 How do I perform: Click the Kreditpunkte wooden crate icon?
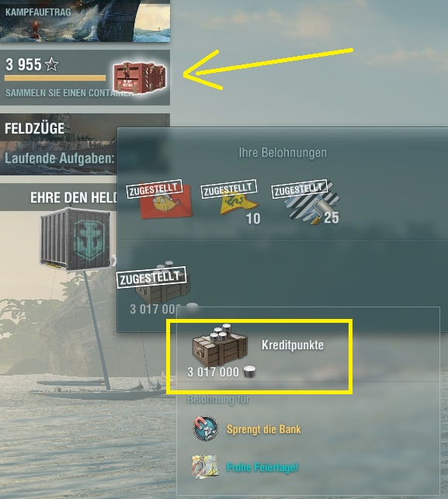pyautogui.click(x=220, y=345)
